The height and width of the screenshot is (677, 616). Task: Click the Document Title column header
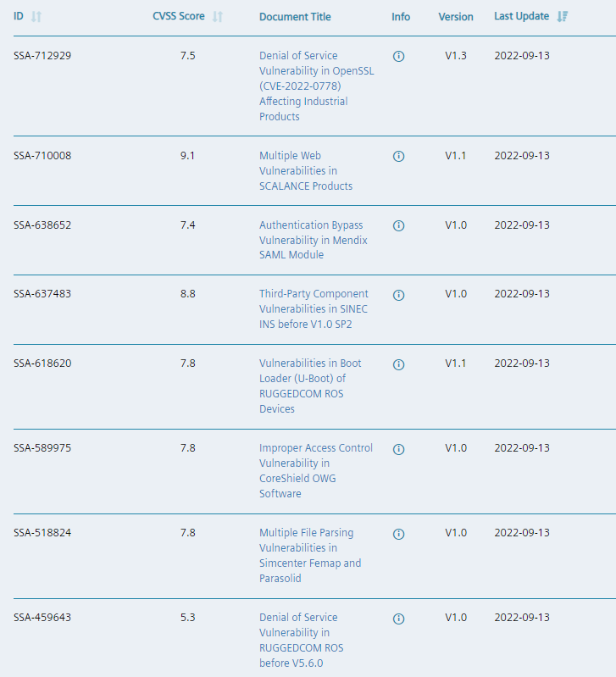point(295,17)
